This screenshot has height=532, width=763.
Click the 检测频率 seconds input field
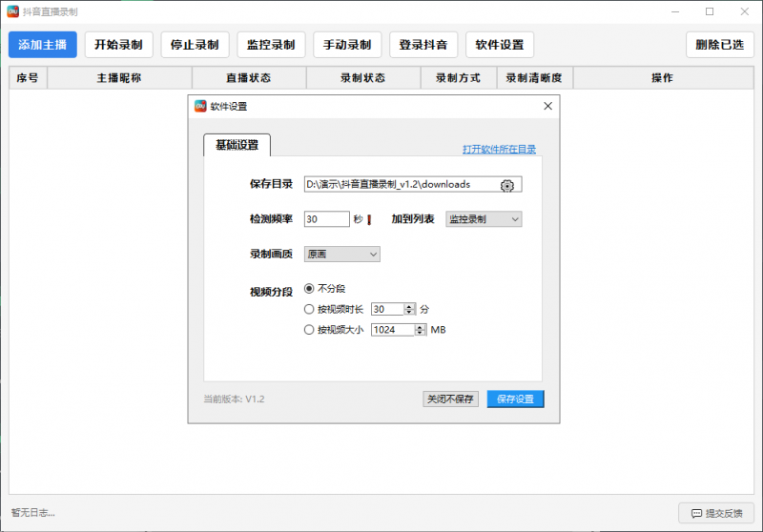pos(326,219)
